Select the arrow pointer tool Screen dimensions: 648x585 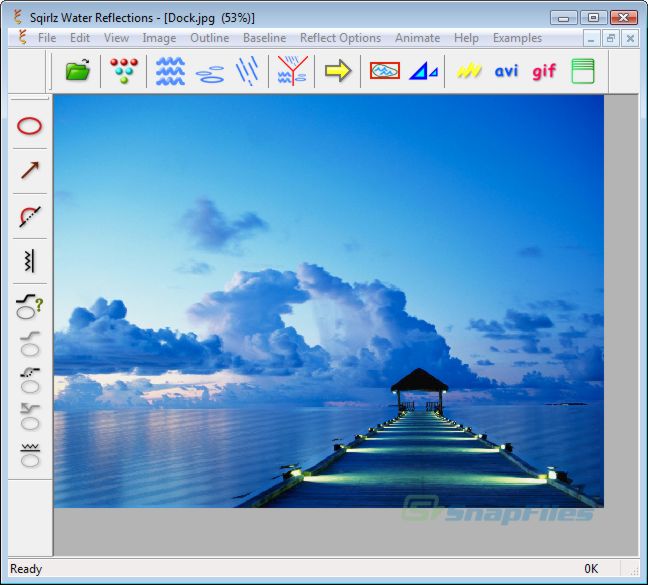tap(30, 170)
